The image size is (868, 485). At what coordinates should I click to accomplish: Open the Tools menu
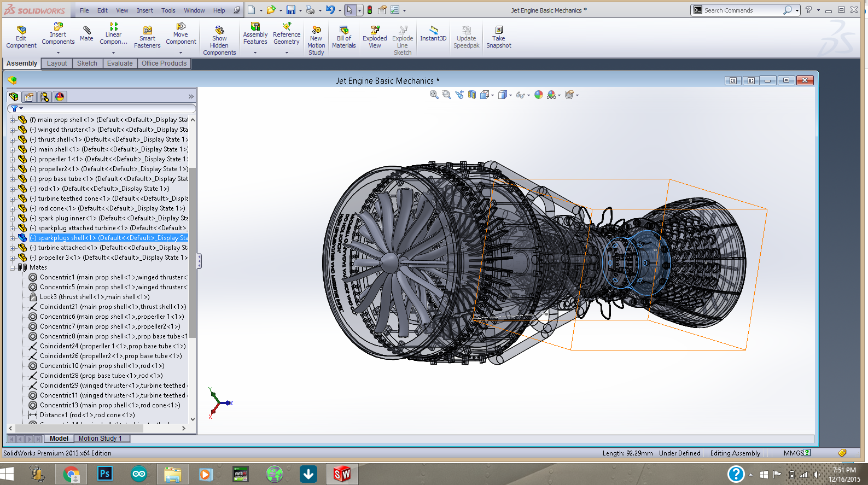(168, 10)
